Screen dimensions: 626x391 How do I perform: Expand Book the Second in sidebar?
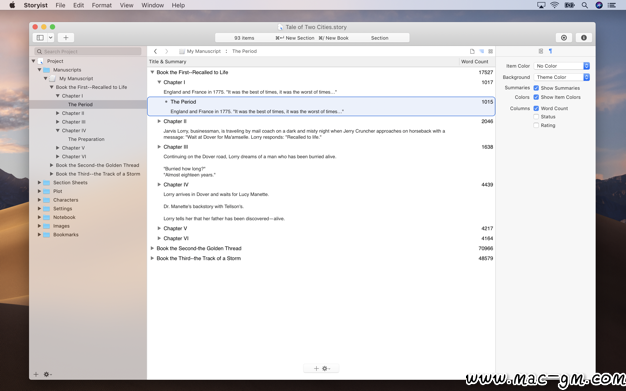52,165
